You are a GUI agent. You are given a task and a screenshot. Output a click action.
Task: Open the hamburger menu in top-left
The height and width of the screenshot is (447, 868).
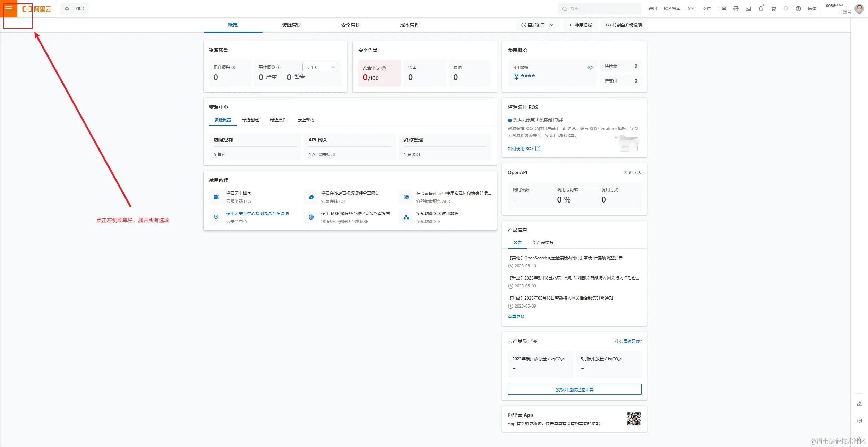(x=9, y=9)
